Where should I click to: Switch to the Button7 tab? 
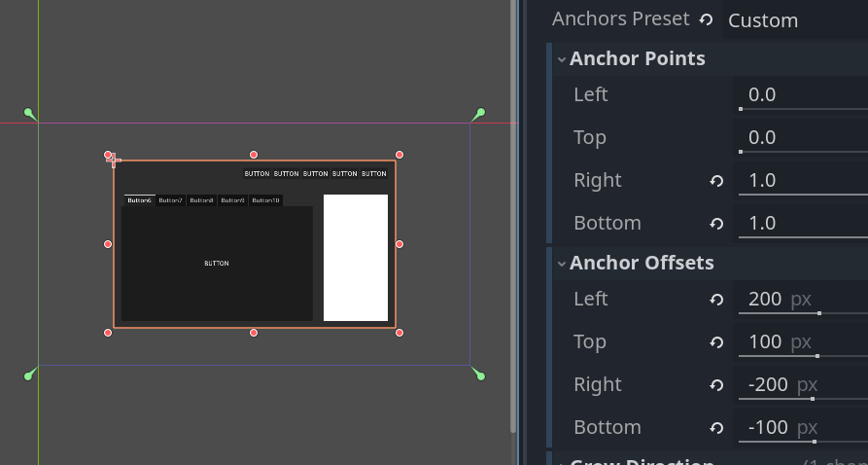click(x=170, y=200)
